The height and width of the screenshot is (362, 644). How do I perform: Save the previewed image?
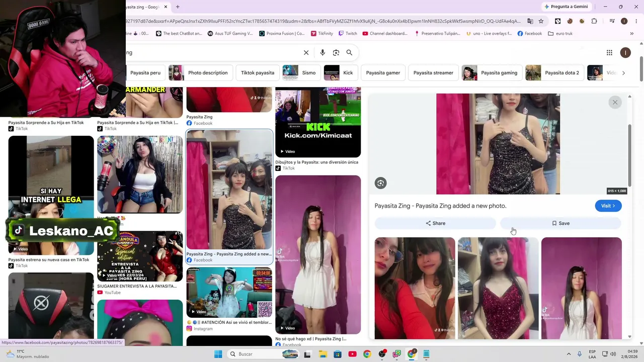point(560,223)
